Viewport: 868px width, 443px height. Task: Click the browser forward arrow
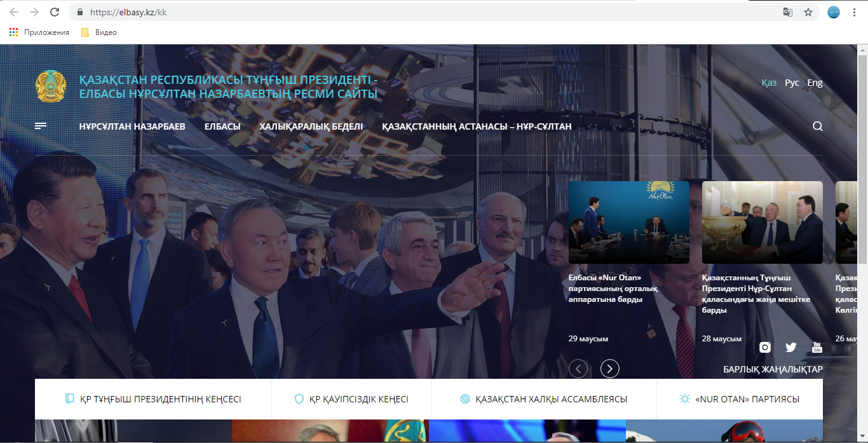coord(34,12)
